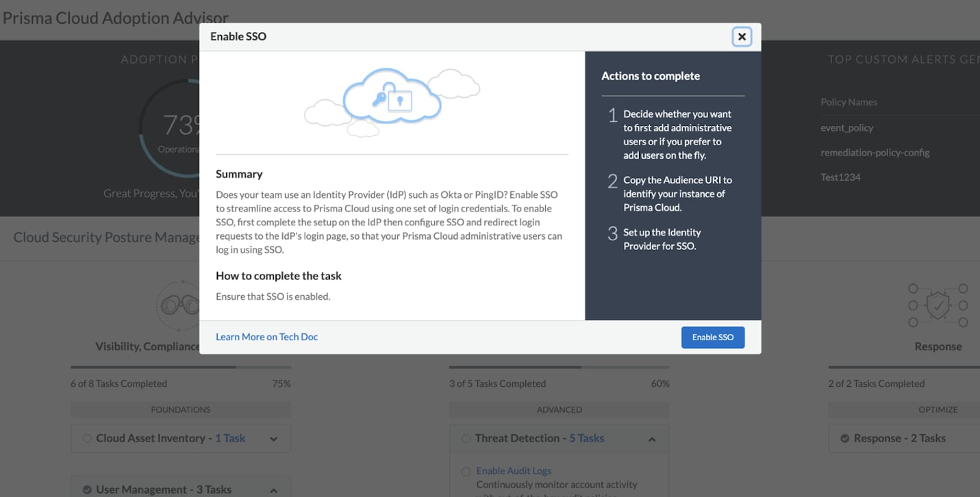Image resolution: width=980 pixels, height=497 pixels.
Task: Click the FOUNDATIONS stage label
Action: [181, 410]
